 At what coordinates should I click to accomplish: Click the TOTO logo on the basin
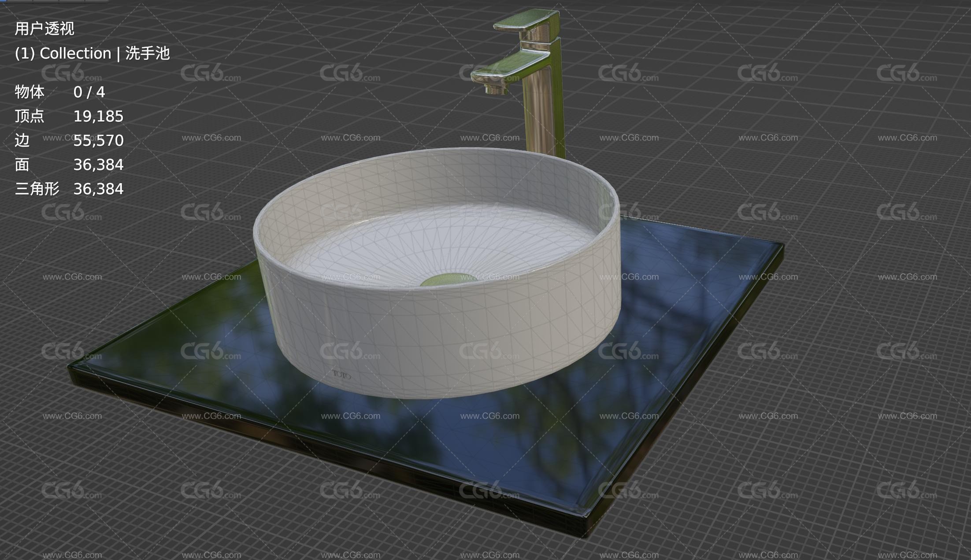341,375
